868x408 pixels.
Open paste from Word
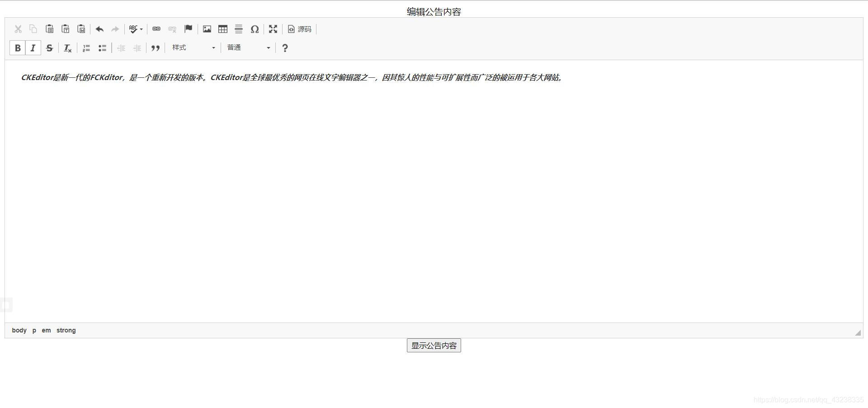(x=81, y=29)
